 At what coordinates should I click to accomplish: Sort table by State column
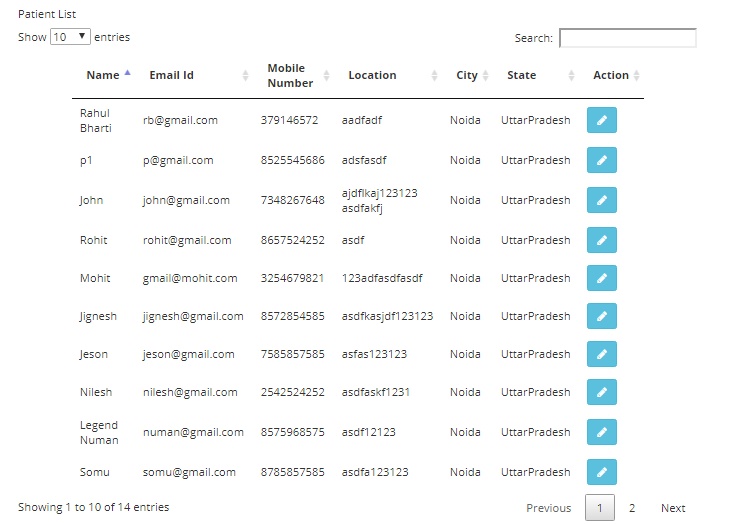[x=521, y=75]
